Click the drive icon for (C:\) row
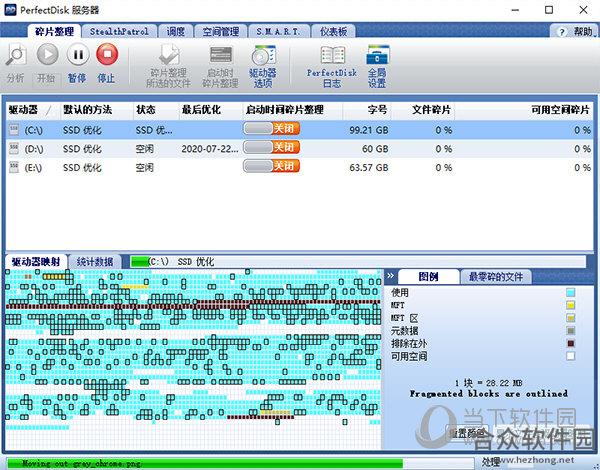The image size is (600, 470). (x=14, y=130)
